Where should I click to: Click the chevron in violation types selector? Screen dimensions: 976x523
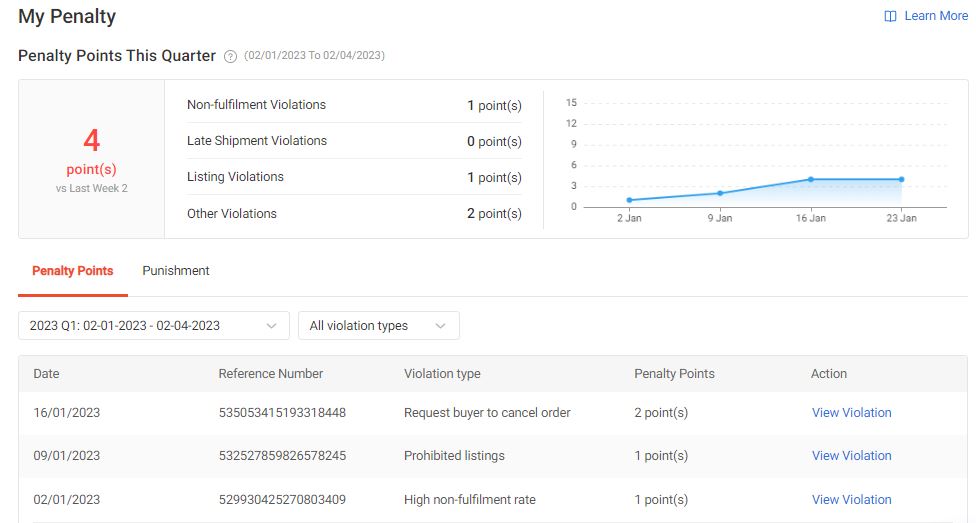tap(441, 326)
